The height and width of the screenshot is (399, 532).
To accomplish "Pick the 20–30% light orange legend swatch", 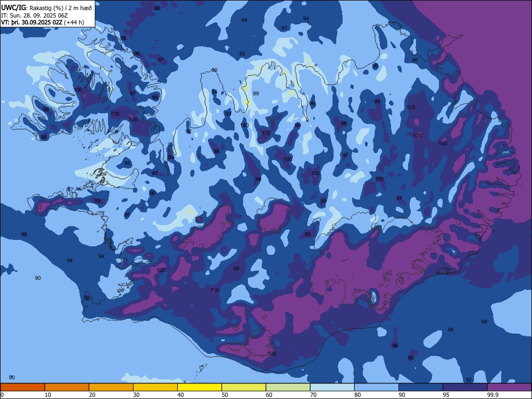I will (x=111, y=387).
